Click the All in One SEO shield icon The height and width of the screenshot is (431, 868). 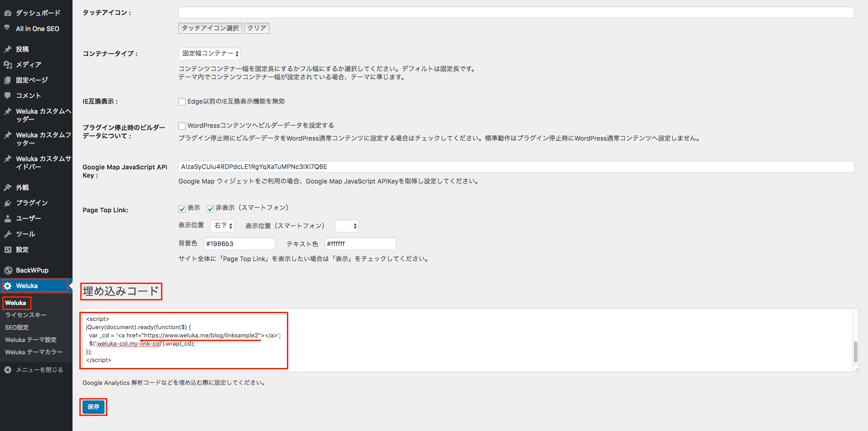7,28
